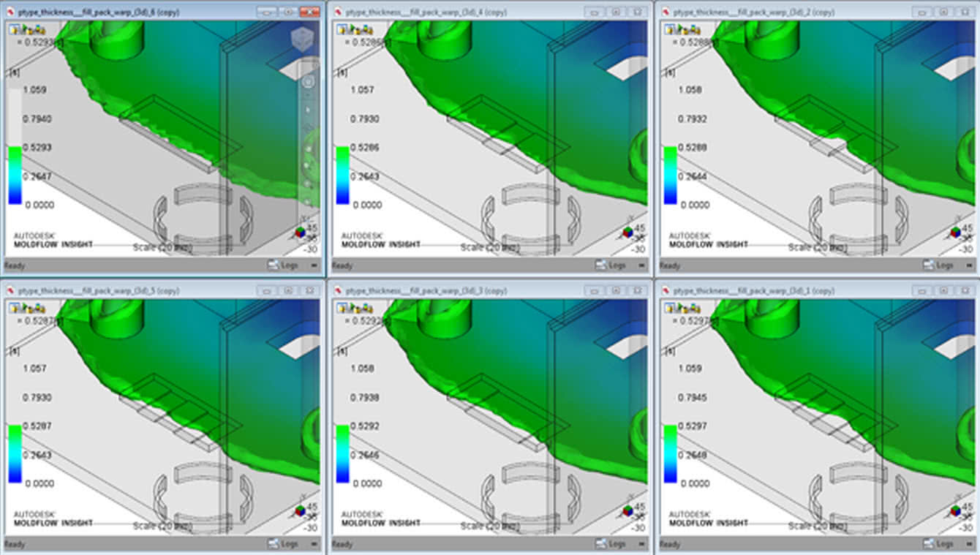Click the Ready status text in the _1 window
980x555 pixels.
click(670, 545)
